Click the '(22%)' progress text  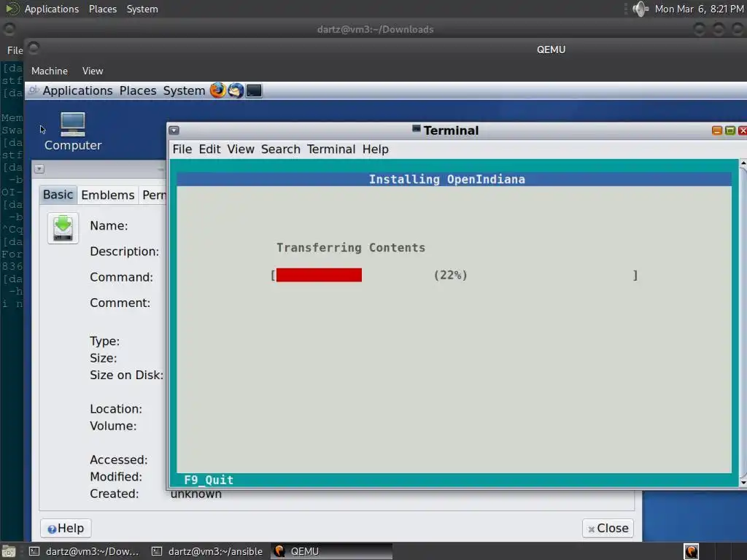coord(450,275)
